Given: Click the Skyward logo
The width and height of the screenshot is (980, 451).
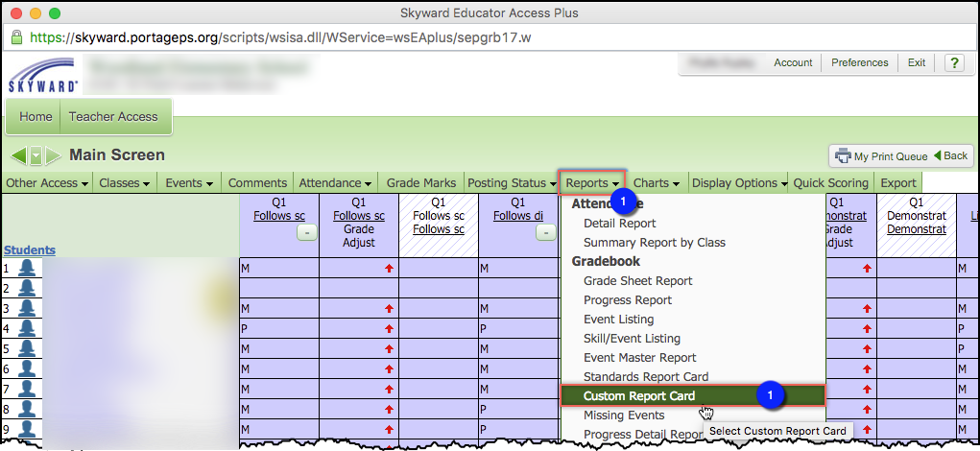Looking at the screenshot, I should coord(43,75).
